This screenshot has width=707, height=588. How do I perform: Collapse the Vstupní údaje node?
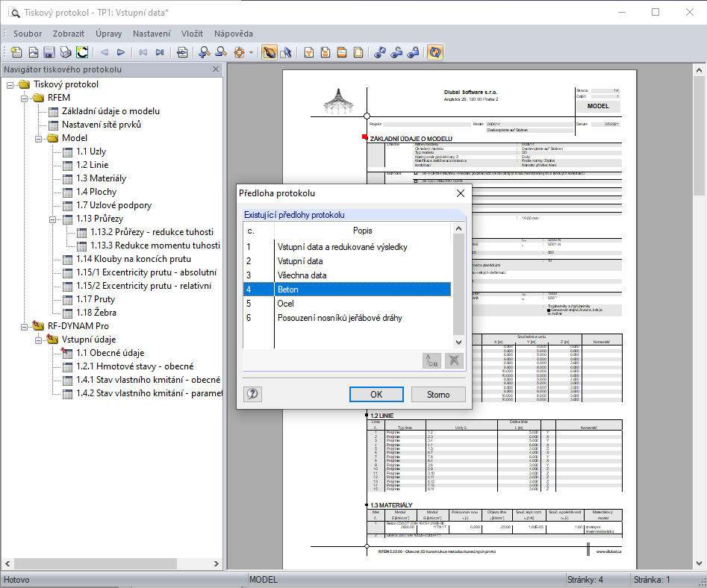click(38, 340)
